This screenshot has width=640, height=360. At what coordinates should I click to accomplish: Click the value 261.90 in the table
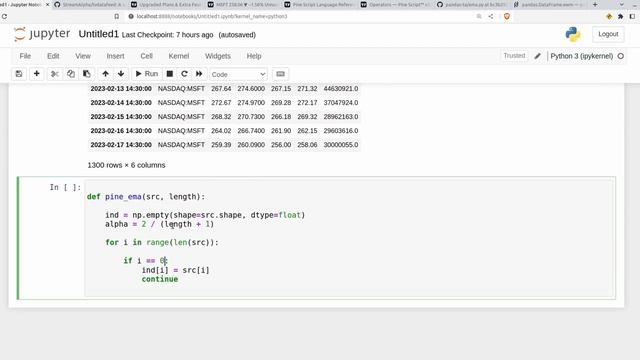click(x=281, y=131)
